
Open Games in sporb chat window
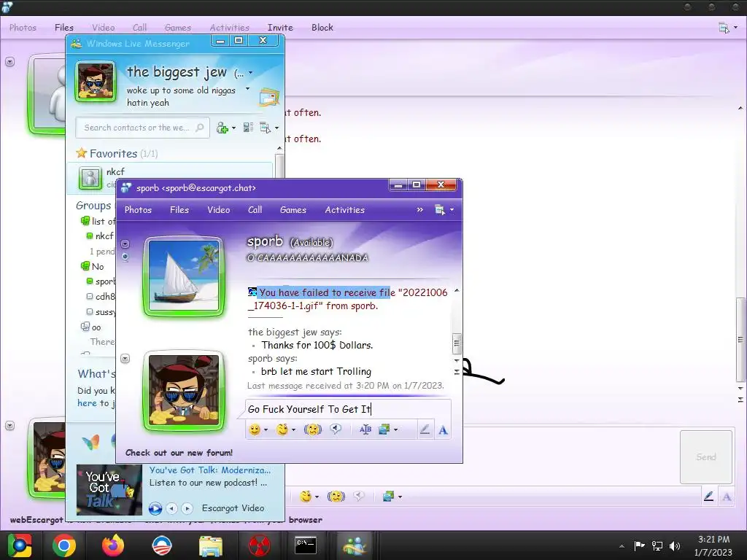tap(293, 210)
